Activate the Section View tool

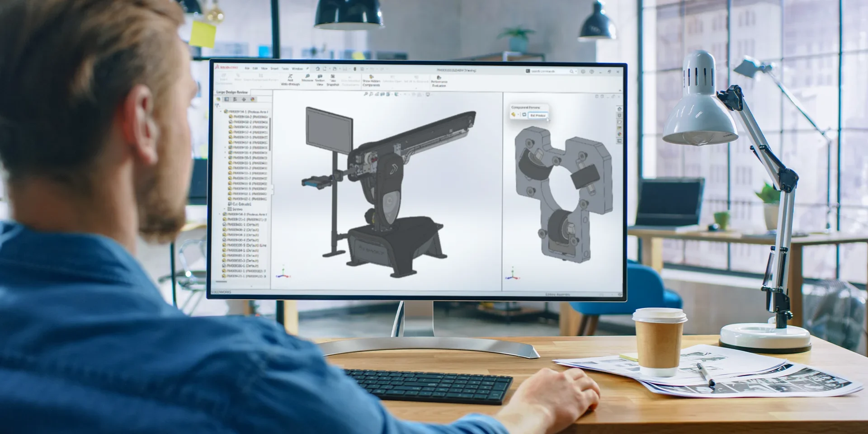point(321,77)
